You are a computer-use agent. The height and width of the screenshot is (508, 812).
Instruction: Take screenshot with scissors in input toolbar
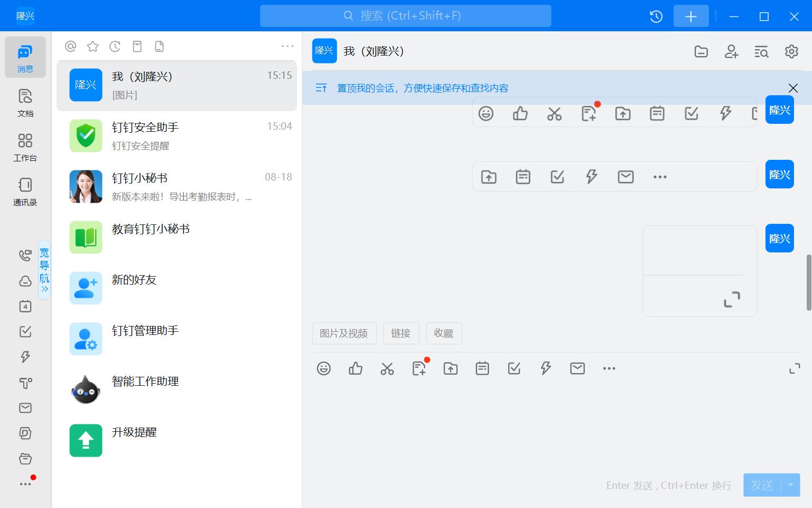coord(387,368)
